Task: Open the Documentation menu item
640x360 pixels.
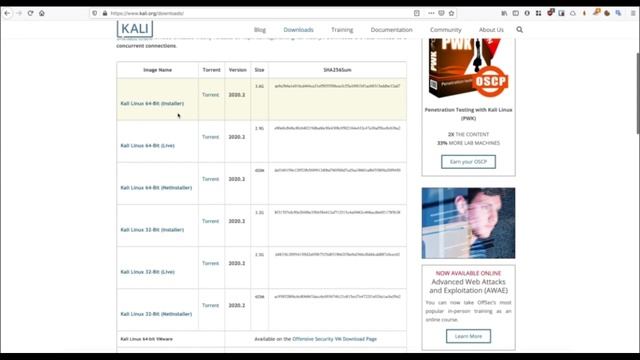Action: point(391,30)
